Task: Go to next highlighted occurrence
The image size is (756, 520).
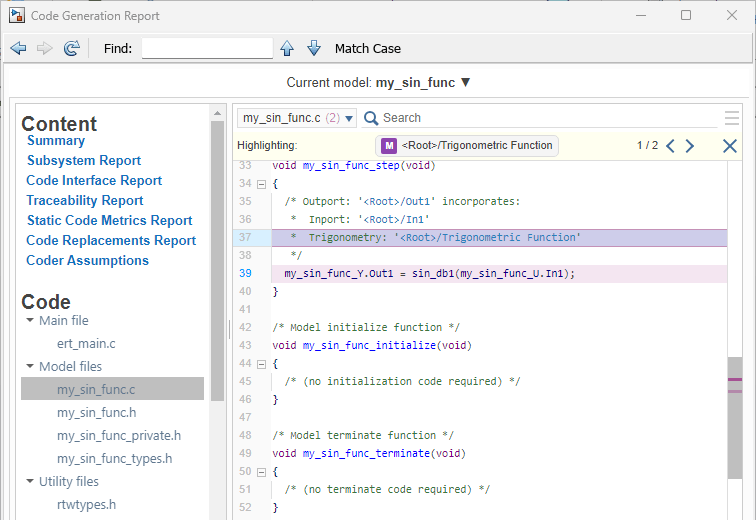Action: tap(690, 146)
